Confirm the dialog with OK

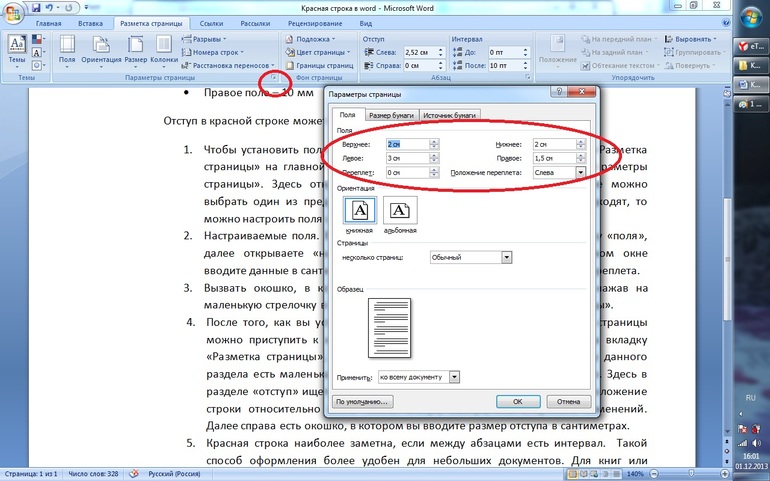pyautogui.click(x=518, y=402)
